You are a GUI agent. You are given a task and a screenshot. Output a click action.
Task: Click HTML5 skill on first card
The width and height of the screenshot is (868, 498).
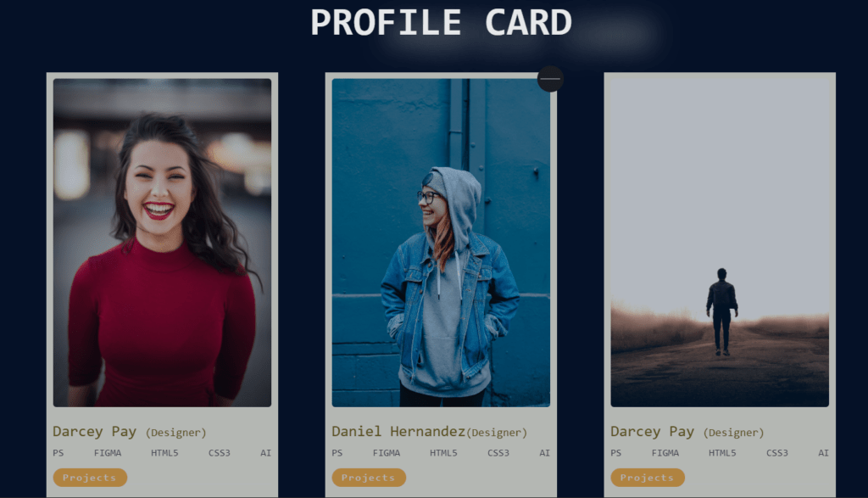(x=164, y=453)
